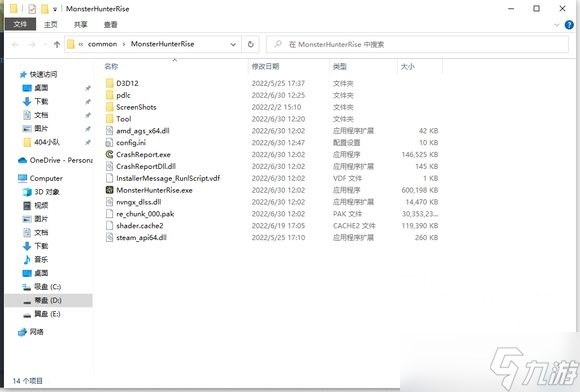Image resolution: width=580 pixels, height=392 pixels.
Task: Open the recent locations dropdown arrow
Action: 45,44
